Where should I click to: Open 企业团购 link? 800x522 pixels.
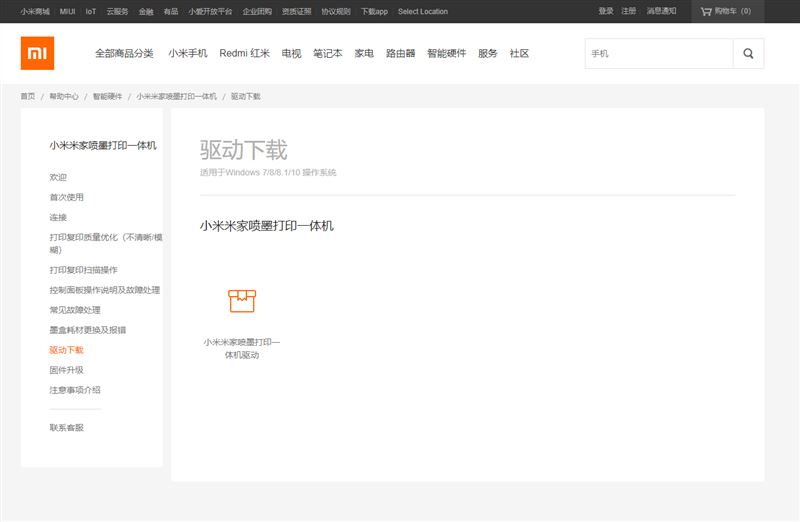click(257, 11)
